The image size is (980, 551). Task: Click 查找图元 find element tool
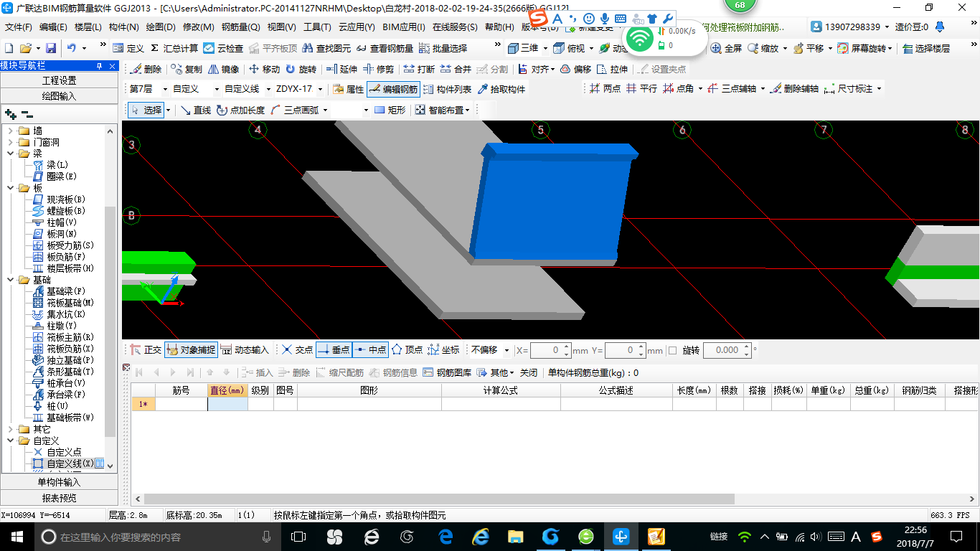coord(327,48)
